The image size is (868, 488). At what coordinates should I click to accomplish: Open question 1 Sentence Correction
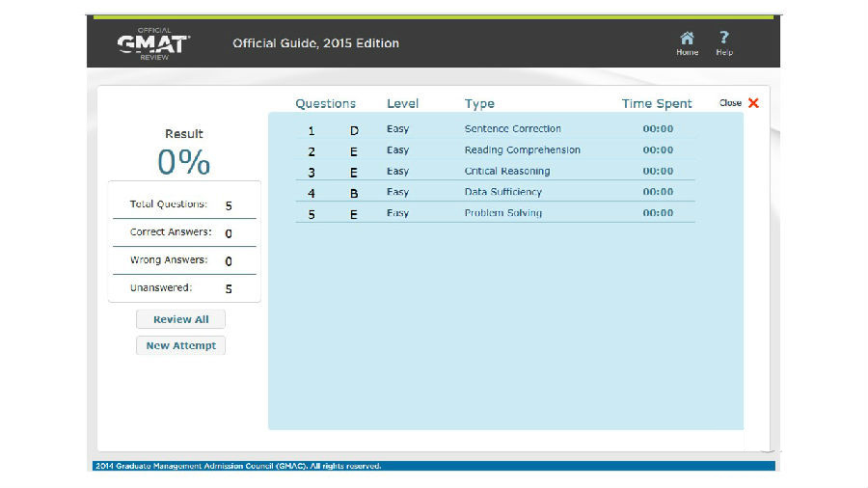[x=512, y=129]
